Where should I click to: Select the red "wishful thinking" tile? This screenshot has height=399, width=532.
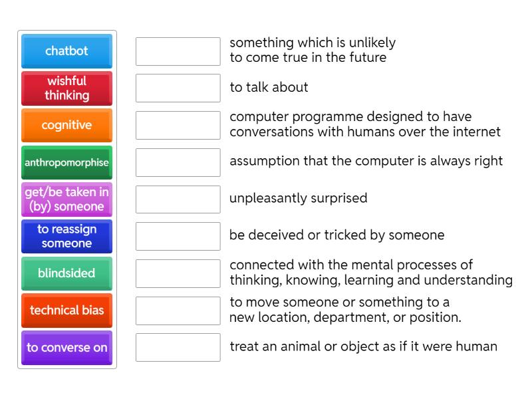click(x=66, y=88)
